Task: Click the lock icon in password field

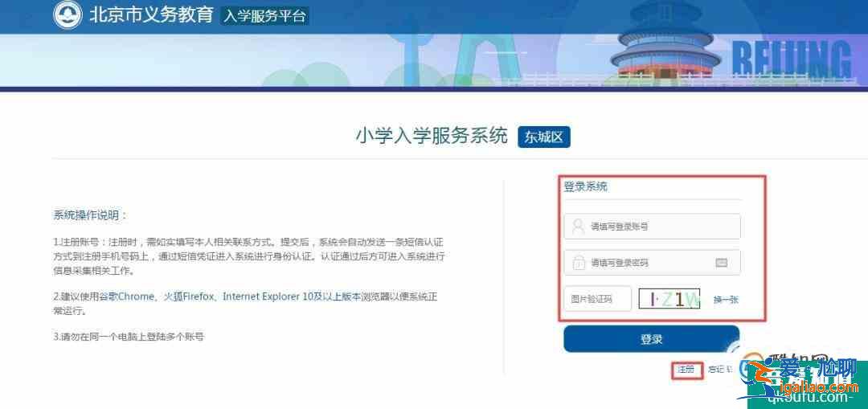Action: pyautogui.click(x=577, y=263)
